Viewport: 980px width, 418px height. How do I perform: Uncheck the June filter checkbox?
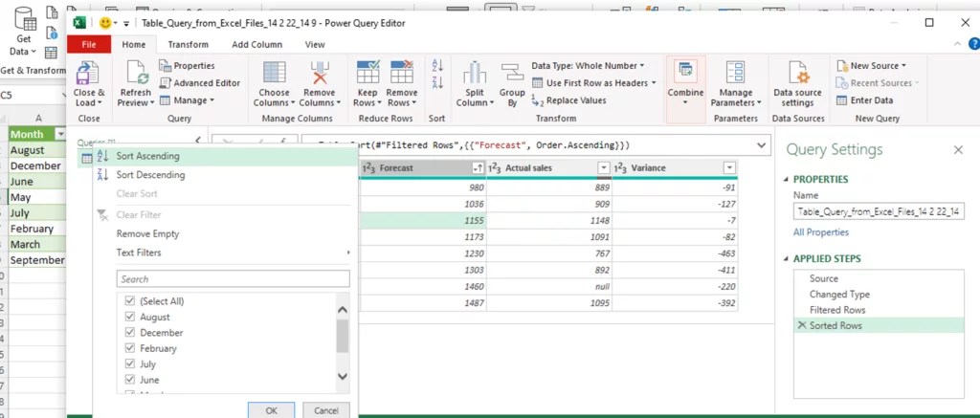click(130, 380)
